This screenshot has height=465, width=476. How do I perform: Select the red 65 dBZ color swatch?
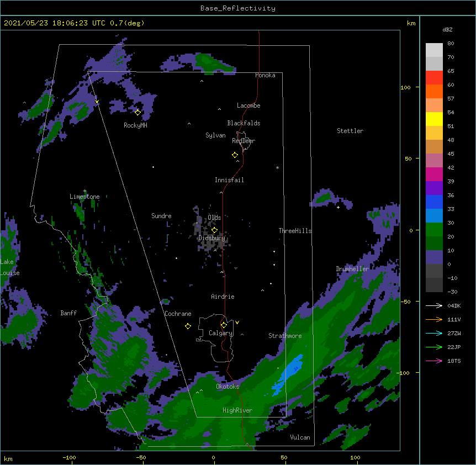[x=434, y=77]
